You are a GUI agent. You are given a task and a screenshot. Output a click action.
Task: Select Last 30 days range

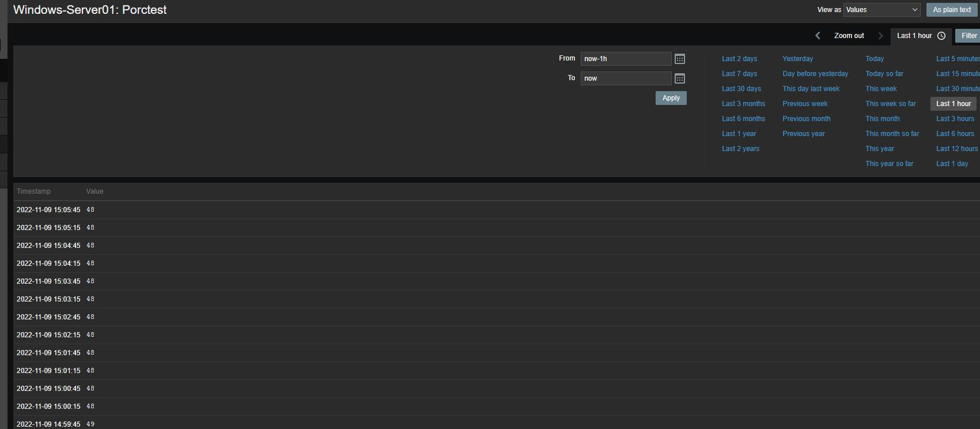(x=741, y=89)
